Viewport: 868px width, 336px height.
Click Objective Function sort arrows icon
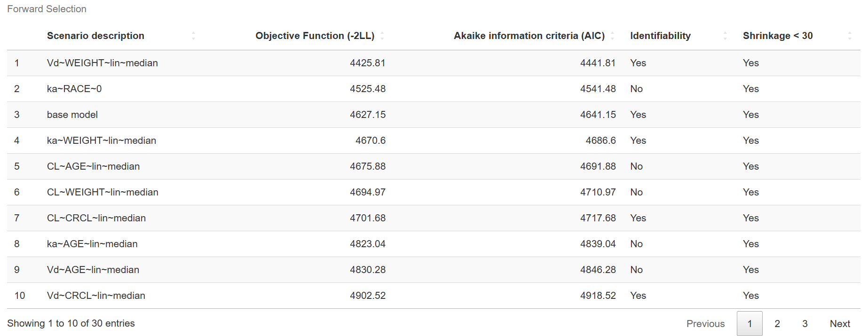coord(382,36)
